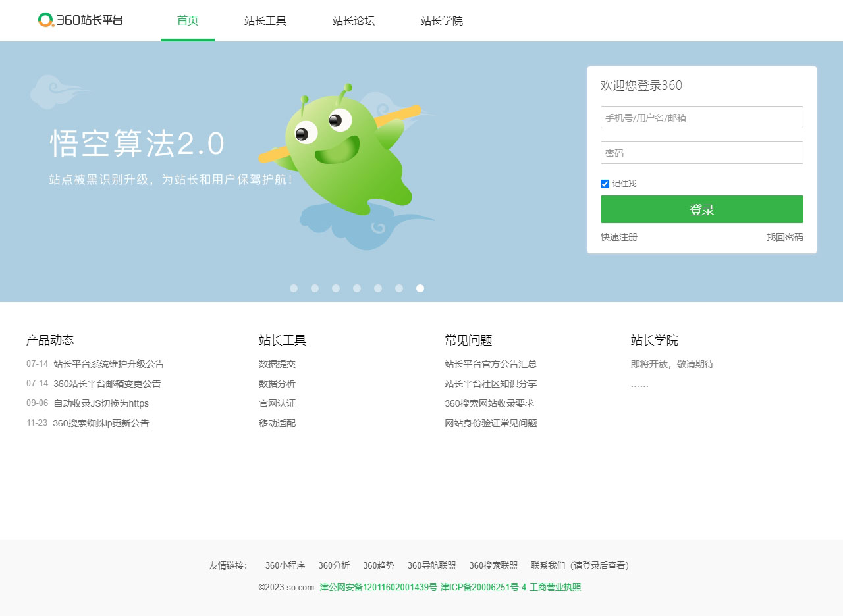Select the first carousel dot indicator
This screenshot has height=616, width=843.
[x=294, y=288]
